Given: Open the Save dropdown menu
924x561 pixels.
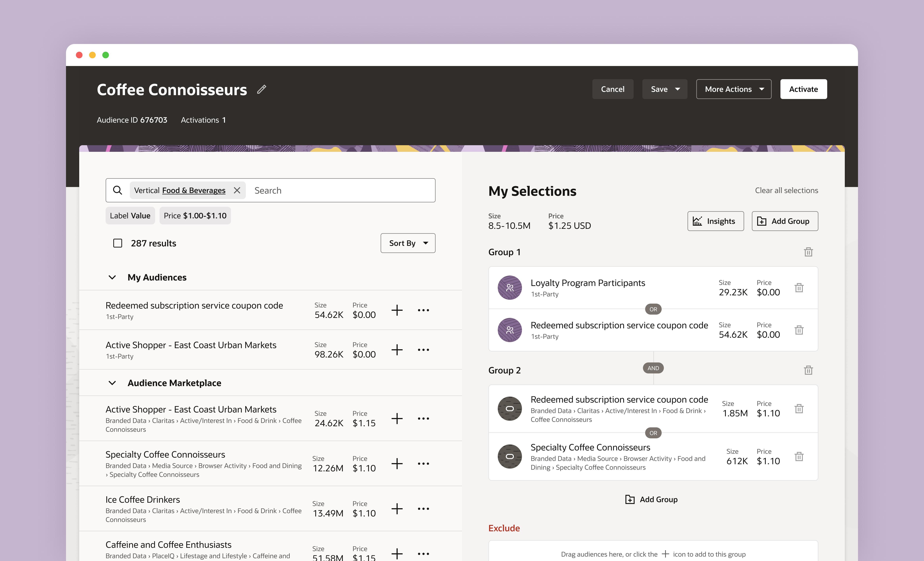Looking at the screenshot, I should (x=677, y=89).
